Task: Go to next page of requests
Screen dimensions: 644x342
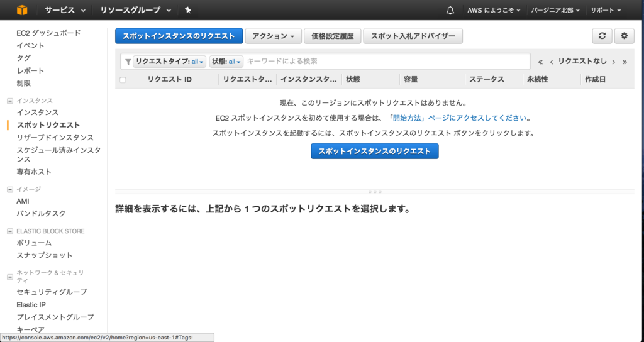Action: tap(614, 62)
